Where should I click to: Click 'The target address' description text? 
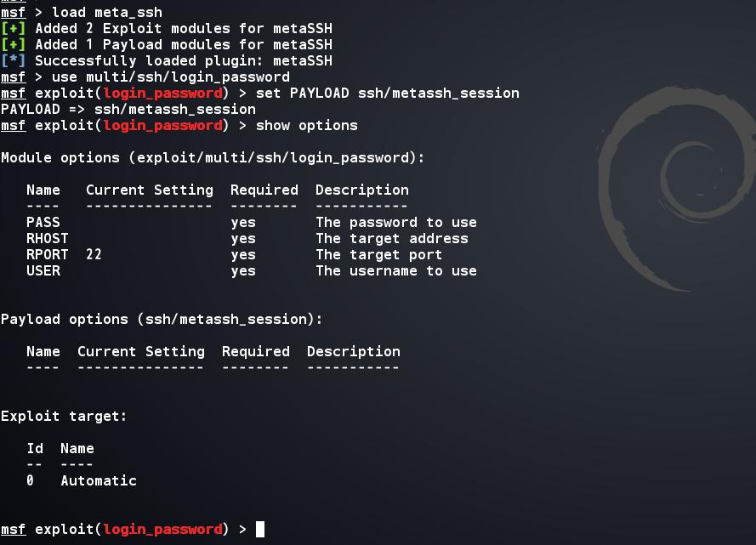pos(391,238)
